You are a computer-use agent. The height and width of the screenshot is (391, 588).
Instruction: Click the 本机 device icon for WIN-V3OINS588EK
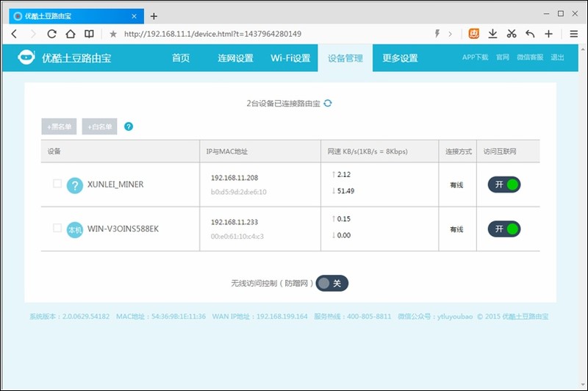(75, 229)
